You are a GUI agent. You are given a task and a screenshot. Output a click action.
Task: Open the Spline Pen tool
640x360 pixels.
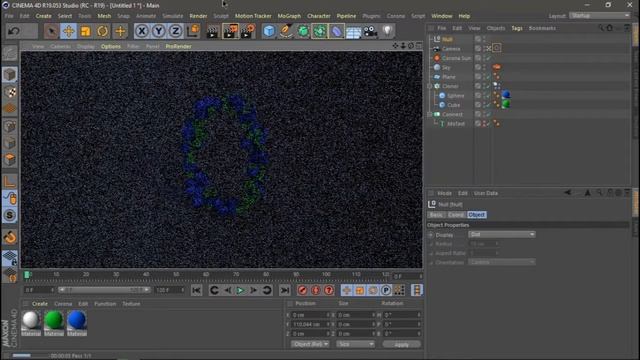[286, 31]
